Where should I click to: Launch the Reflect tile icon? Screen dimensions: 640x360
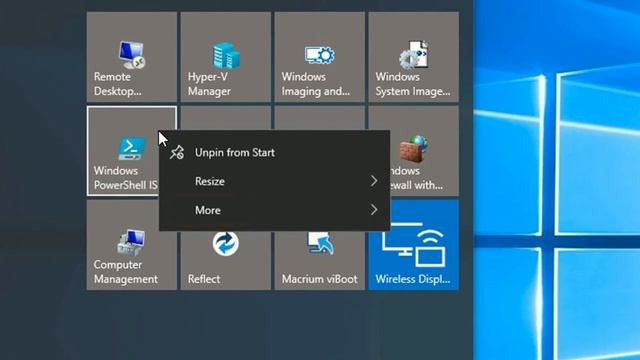click(226, 243)
